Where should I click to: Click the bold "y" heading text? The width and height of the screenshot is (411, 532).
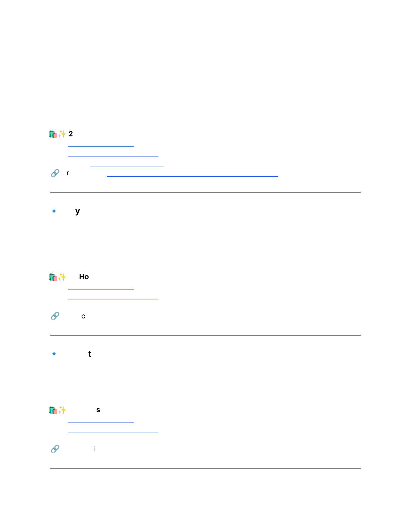coord(78,211)
